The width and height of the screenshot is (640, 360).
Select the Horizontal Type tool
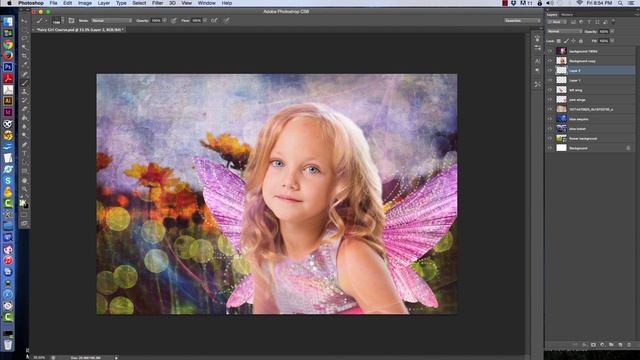(x=24, y=153)
